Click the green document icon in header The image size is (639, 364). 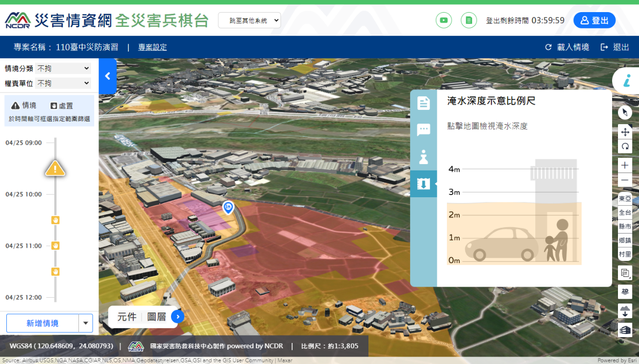pos(468,21)
